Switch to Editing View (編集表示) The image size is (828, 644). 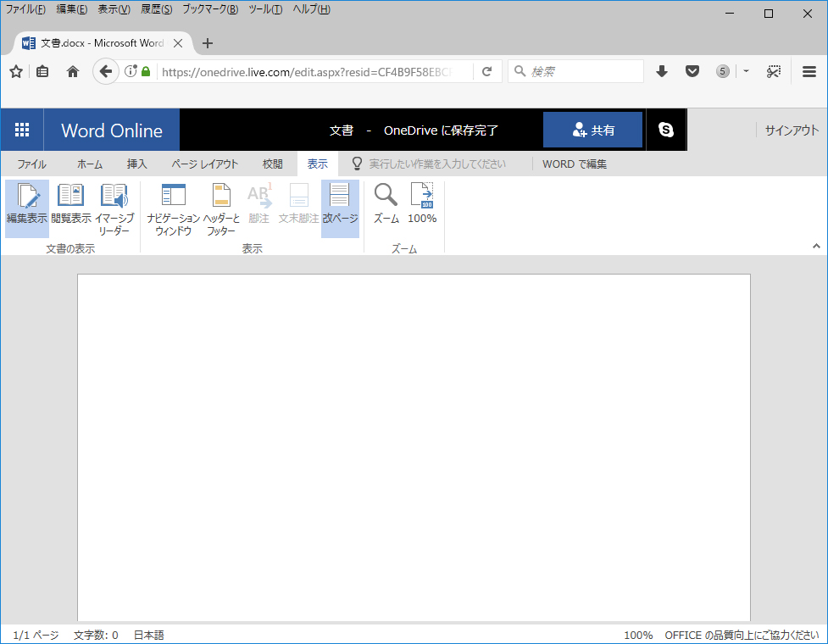click(27, 208)
